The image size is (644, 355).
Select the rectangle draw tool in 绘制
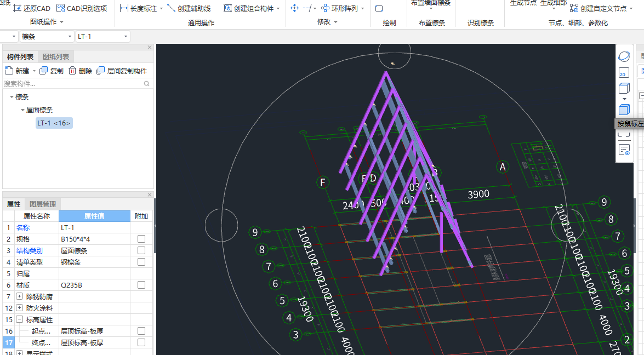point(379,8)
